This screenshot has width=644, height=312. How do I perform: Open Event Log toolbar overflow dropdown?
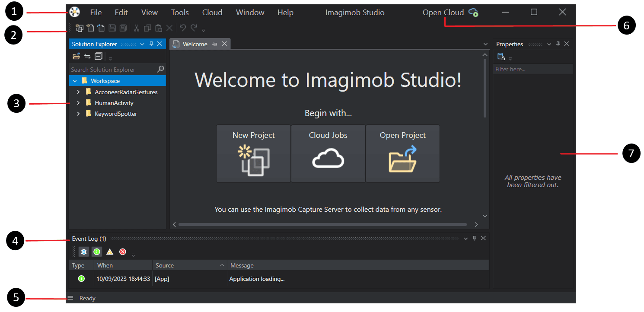(x=133, y=255)
